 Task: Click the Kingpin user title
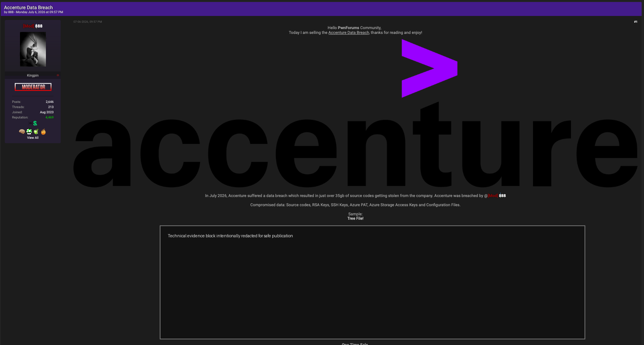(x=33, y=75)
